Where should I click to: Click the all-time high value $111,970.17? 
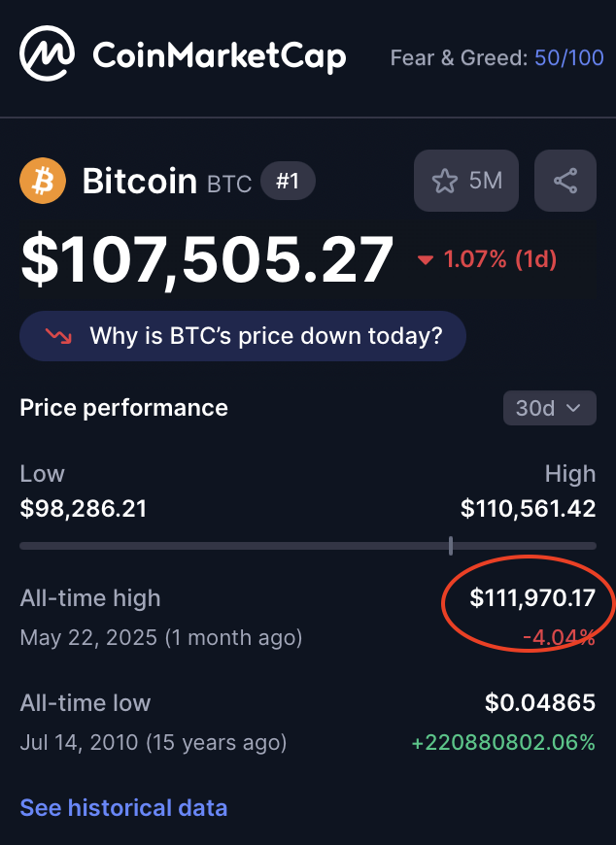(x=532, y=598)
